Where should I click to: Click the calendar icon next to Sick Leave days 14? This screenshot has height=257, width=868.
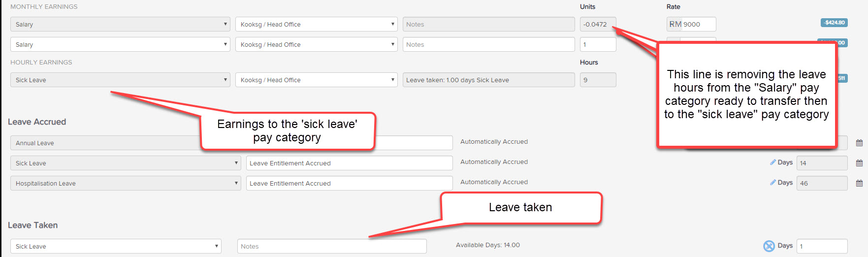coord(859,163)
